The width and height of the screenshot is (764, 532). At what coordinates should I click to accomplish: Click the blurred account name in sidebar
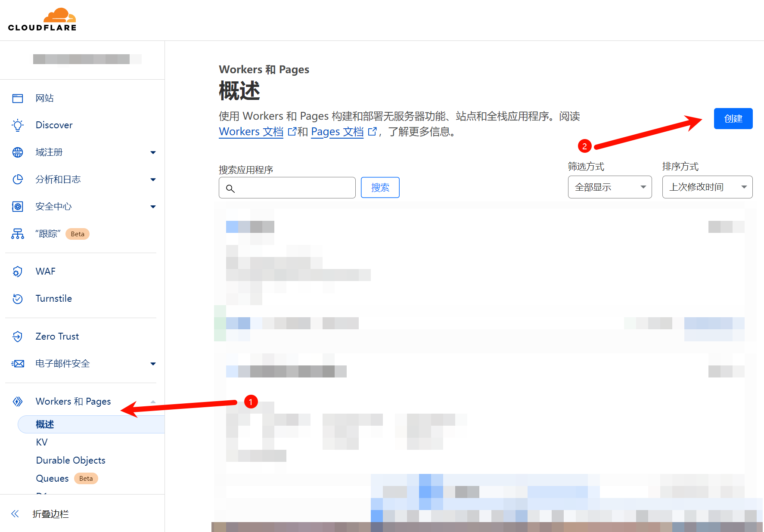[87, 59]
